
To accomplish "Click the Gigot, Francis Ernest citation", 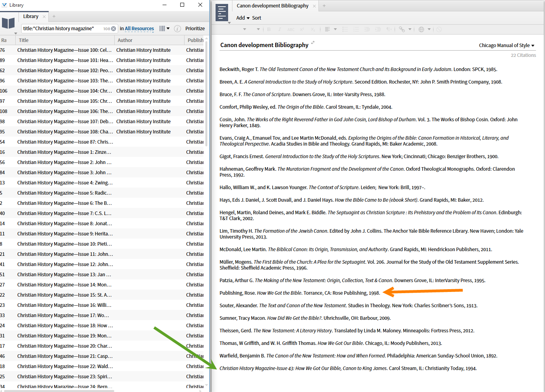I will [x=359, y=157].
